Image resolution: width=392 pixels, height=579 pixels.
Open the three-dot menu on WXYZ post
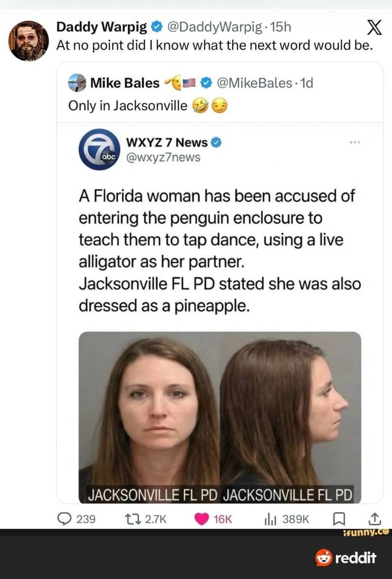[354, 142]
